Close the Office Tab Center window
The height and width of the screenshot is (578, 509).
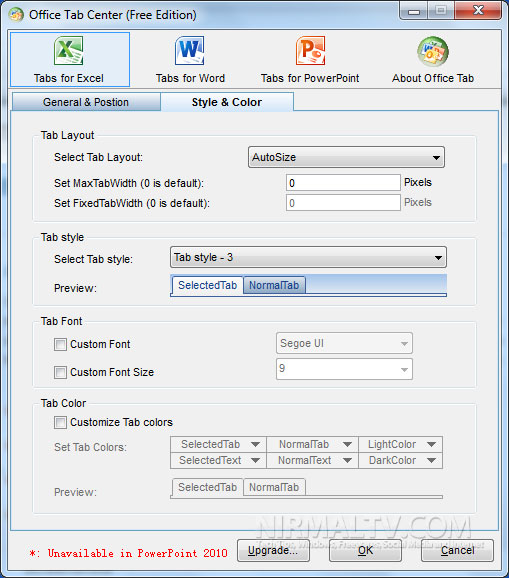(478, 10)
